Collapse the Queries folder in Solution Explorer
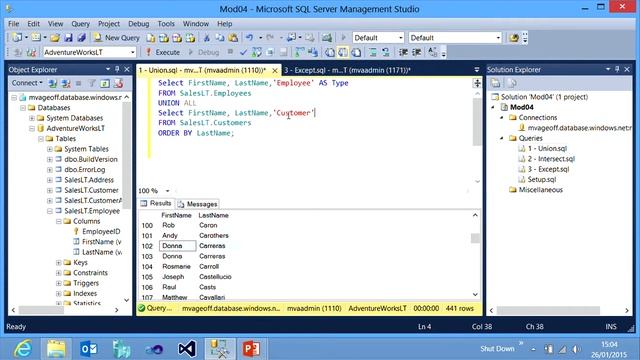This screenshot has height=360, width=640. click(x=502, y=138)
